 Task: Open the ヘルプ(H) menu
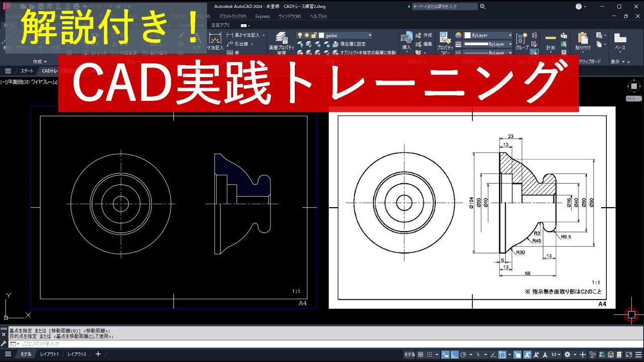(318, 16)
